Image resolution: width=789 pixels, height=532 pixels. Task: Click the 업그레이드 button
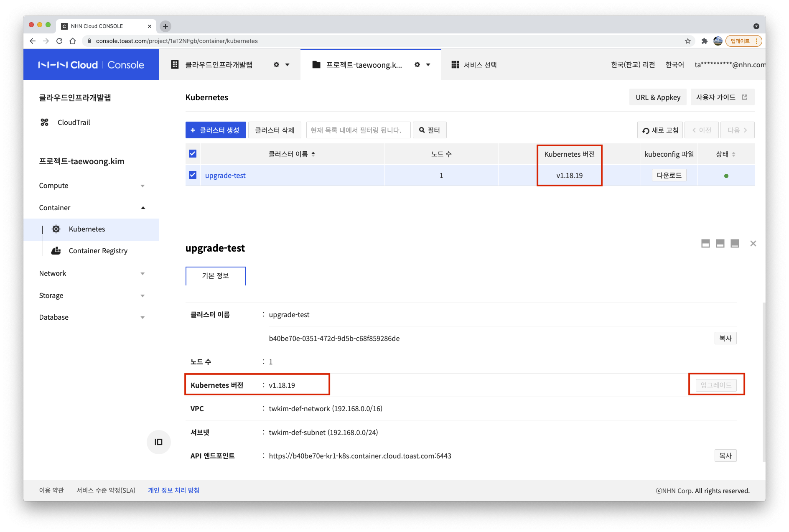click(x=716, y=385)
